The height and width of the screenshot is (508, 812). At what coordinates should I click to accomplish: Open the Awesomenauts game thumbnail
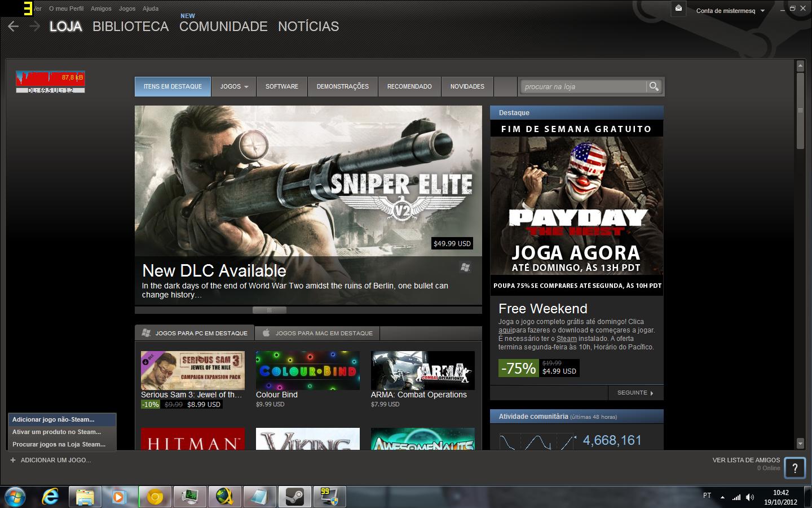[423, 439]
